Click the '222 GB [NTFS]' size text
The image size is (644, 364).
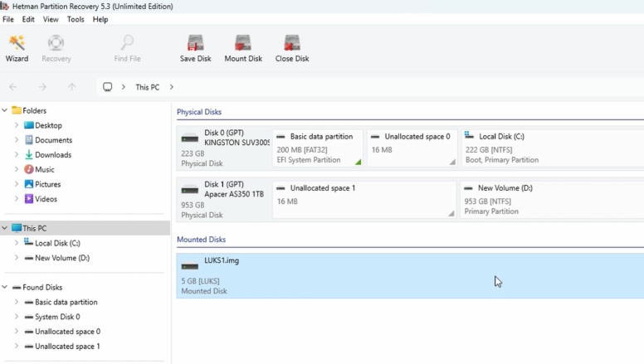(489, 150)
